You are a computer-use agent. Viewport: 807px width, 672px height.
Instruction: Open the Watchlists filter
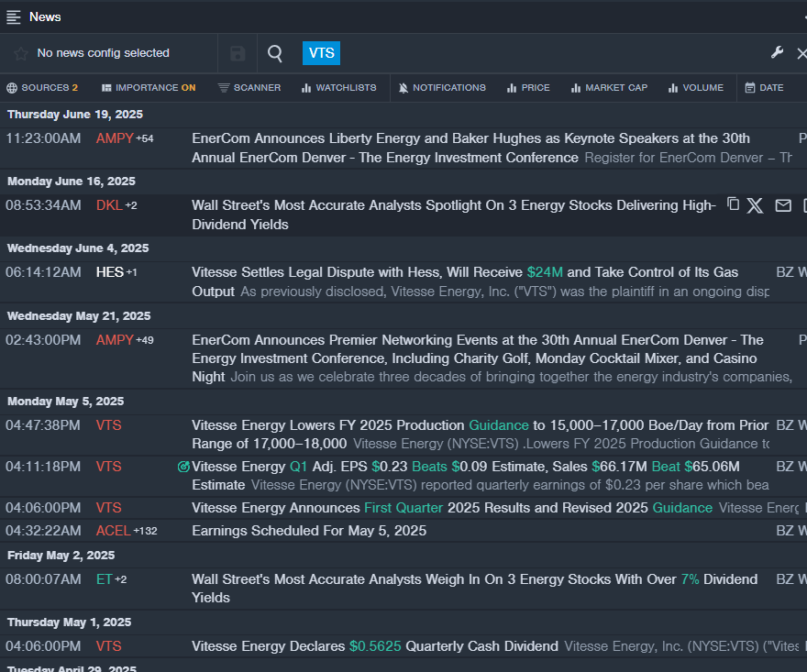pyautogui.click(x=338, y=87)
